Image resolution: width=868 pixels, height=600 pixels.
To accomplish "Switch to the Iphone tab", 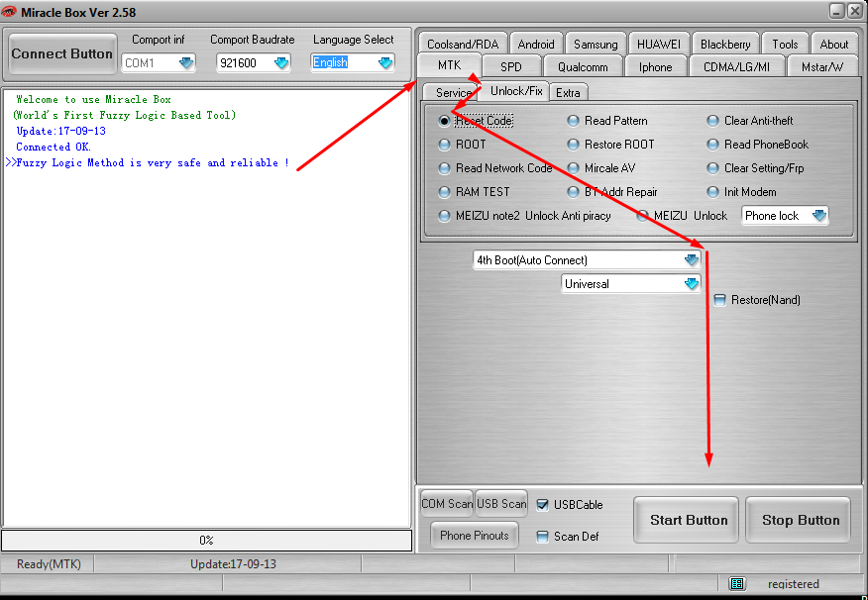I will click(655, 67).
